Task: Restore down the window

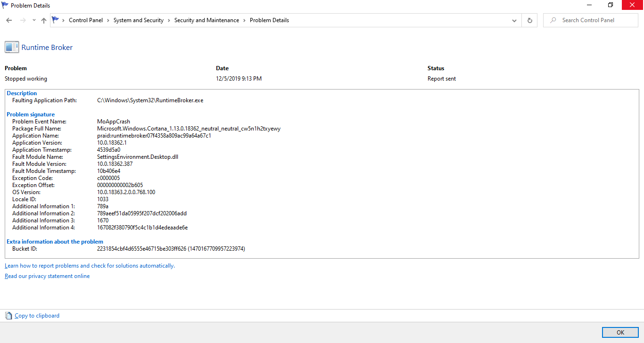Action: click(611, 5)
